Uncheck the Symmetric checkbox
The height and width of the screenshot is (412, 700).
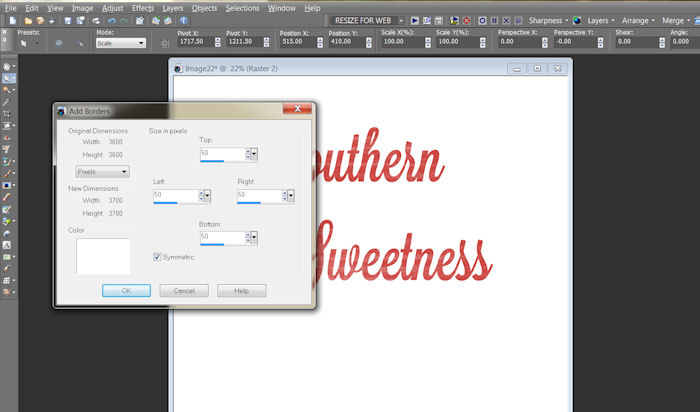[x=157, y=257]
